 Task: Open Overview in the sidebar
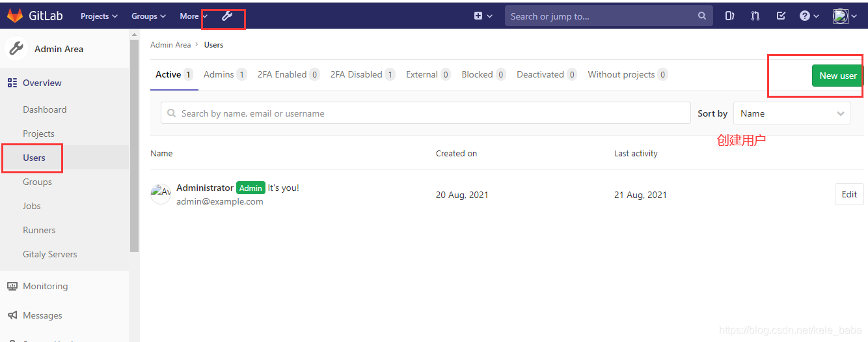pyautogui.click(x=42, y=83)
